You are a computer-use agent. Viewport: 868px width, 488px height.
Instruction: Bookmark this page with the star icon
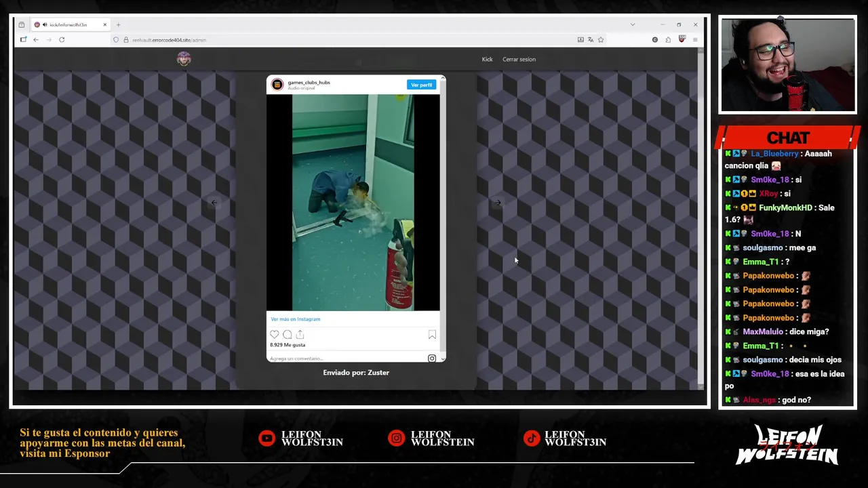pyautogui.click(x=601, y=40)
